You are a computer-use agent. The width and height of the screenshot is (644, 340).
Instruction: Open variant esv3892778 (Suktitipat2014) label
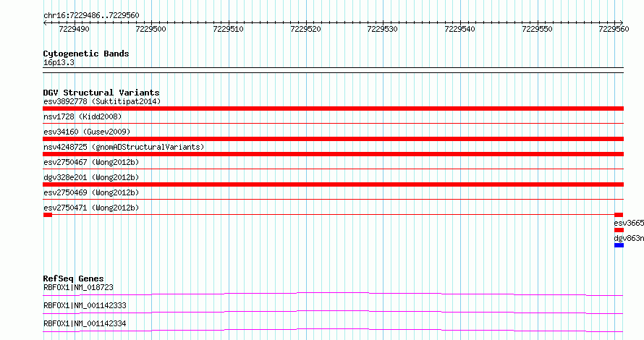point(102,101)
